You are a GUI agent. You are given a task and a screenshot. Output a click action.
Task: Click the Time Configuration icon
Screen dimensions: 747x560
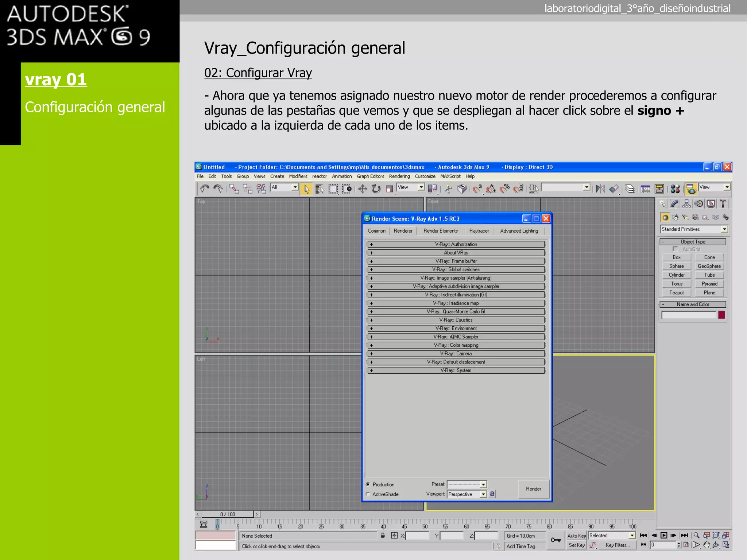(686, 545)
